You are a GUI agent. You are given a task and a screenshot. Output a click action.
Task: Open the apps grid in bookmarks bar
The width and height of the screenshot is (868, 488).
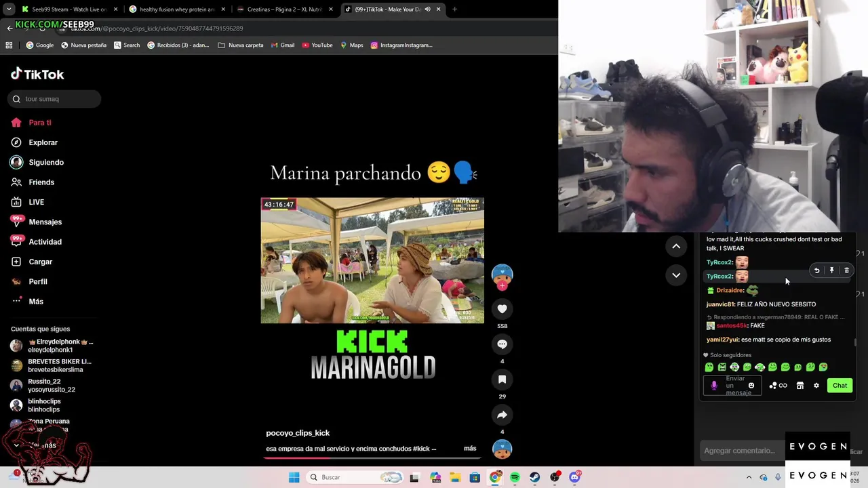[9, 45]
